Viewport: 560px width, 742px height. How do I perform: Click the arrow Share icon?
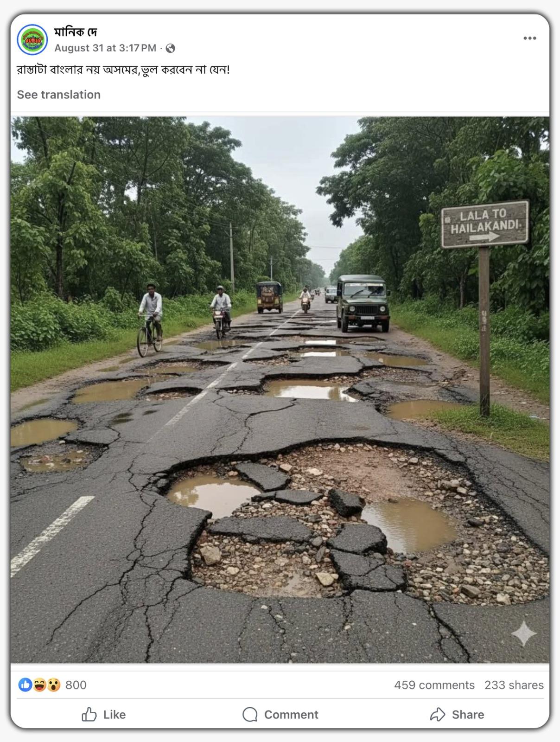pos(438,714)
